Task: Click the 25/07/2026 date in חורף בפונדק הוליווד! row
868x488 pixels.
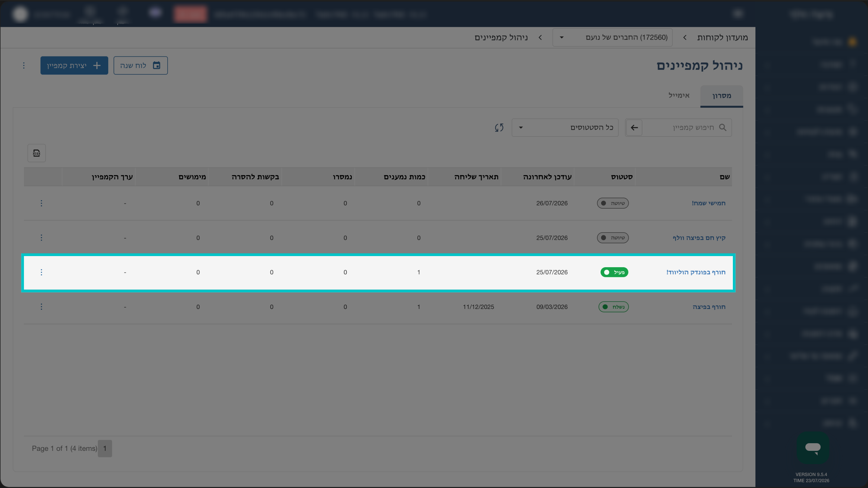Action: [552, 272]
